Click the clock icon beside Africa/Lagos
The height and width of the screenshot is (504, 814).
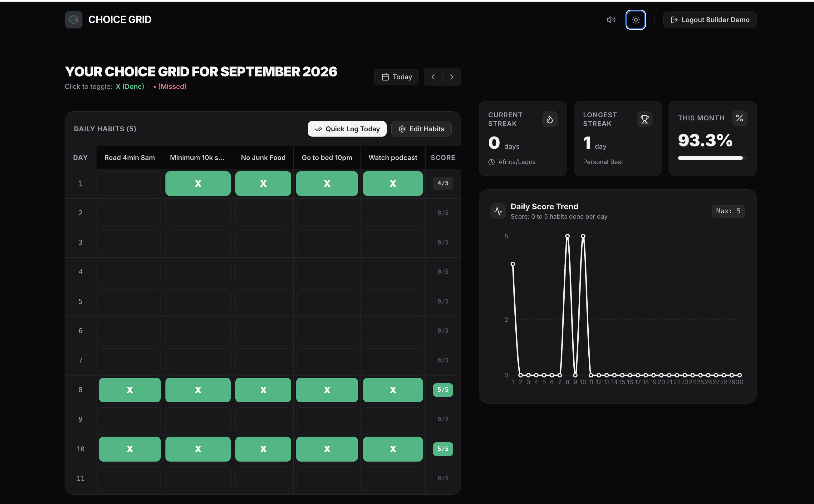pyautogui.click(x=491, y=162)
